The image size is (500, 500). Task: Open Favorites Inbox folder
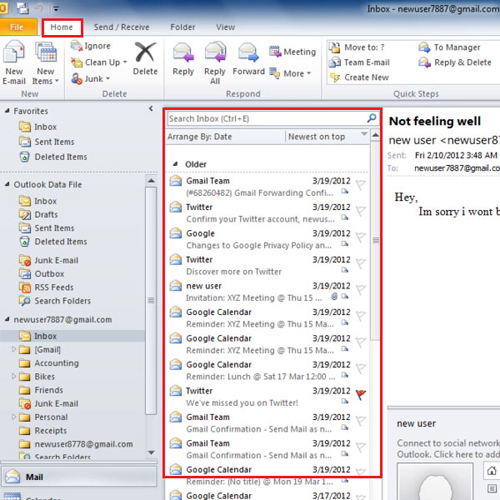pos(38,127)
